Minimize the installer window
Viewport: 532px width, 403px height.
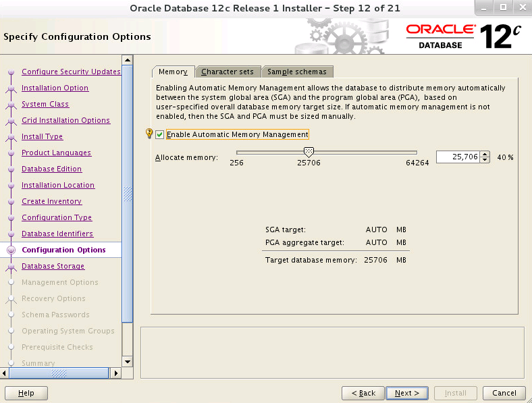pyautogui.click(x=484, y=7)
